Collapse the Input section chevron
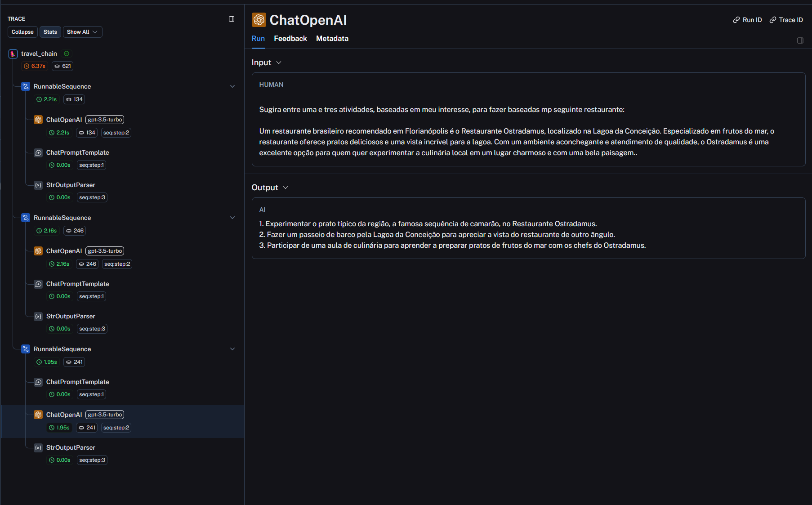 279,63
